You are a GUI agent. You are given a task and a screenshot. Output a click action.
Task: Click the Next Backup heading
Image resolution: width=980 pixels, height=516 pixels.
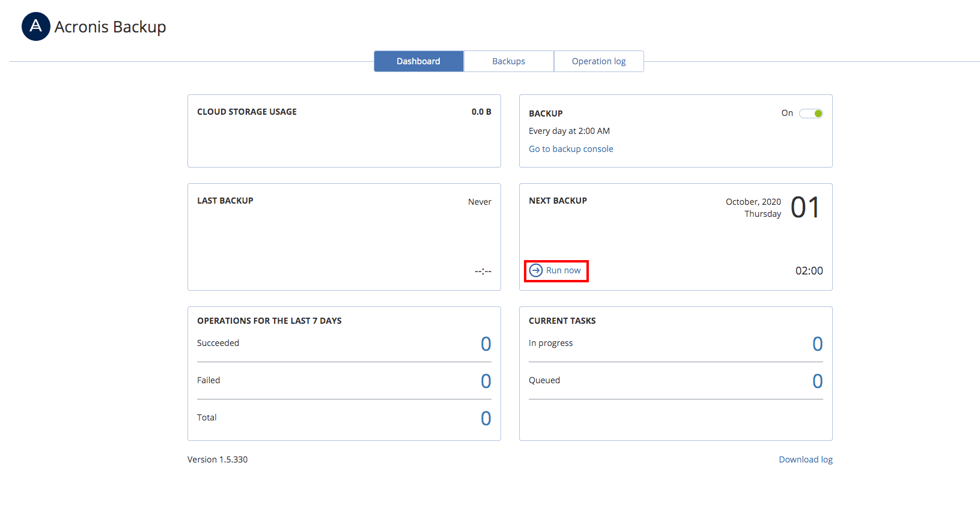pyautogui.click(x=558, y=201)
